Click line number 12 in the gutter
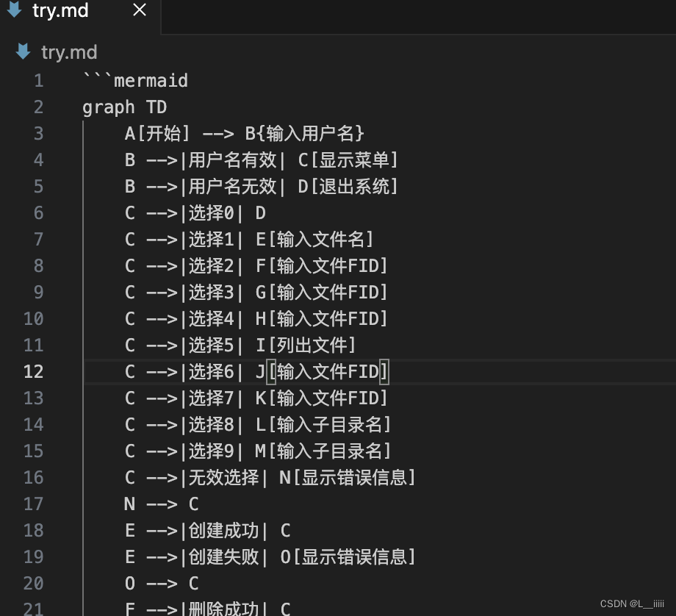The width and height of the screenshot is (676, 616). 33,371
